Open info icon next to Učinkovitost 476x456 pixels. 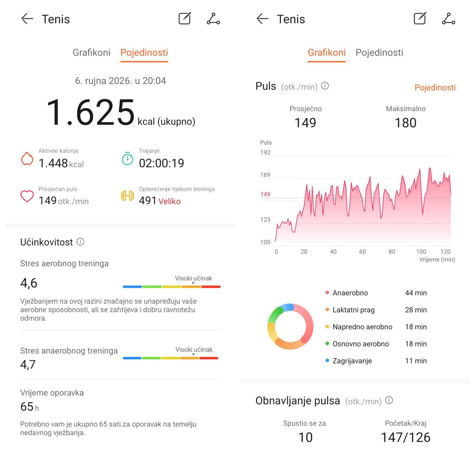(81, 242)
